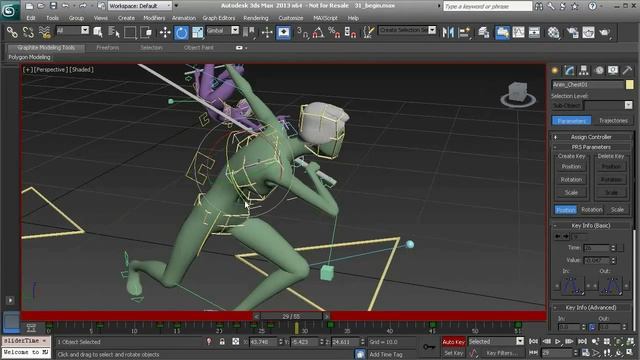Switch to the Freeform ribbon tab
The height and width of the screenshot is (360, 640).
pos(108,48)
